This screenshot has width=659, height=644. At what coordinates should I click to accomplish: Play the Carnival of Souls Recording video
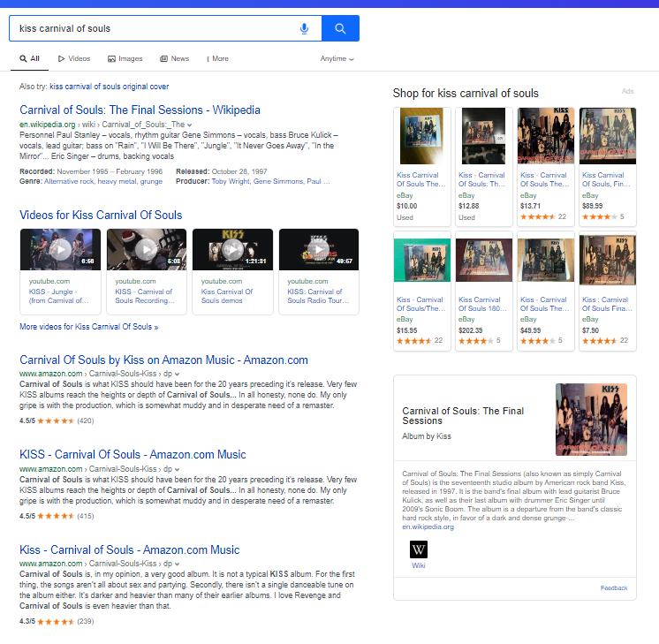pyautogui.click(x=147, y=250)
